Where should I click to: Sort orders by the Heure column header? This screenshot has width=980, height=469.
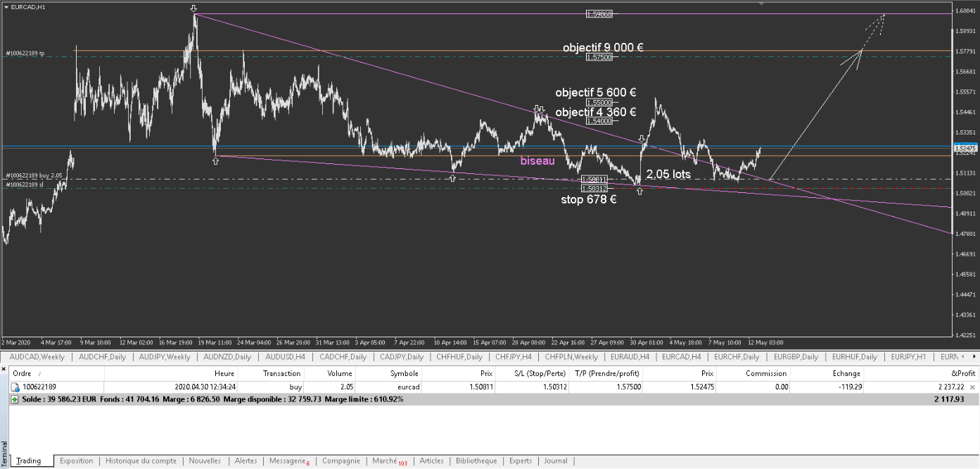coord(171,373)
